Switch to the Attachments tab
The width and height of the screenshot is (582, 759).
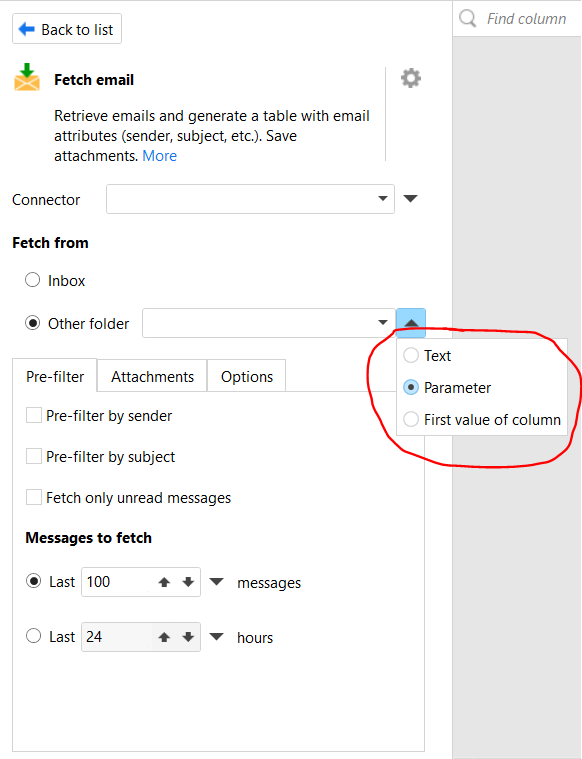point(153,376)
